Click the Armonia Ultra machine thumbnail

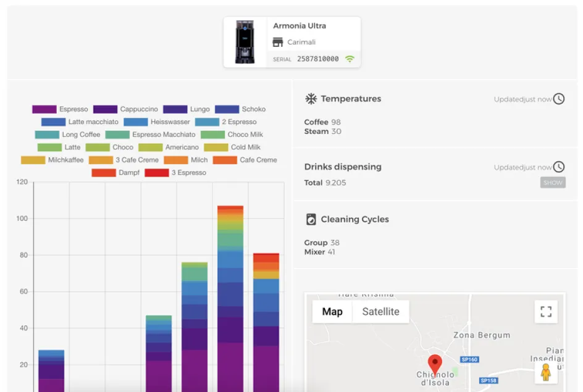[x=245, y=42]
